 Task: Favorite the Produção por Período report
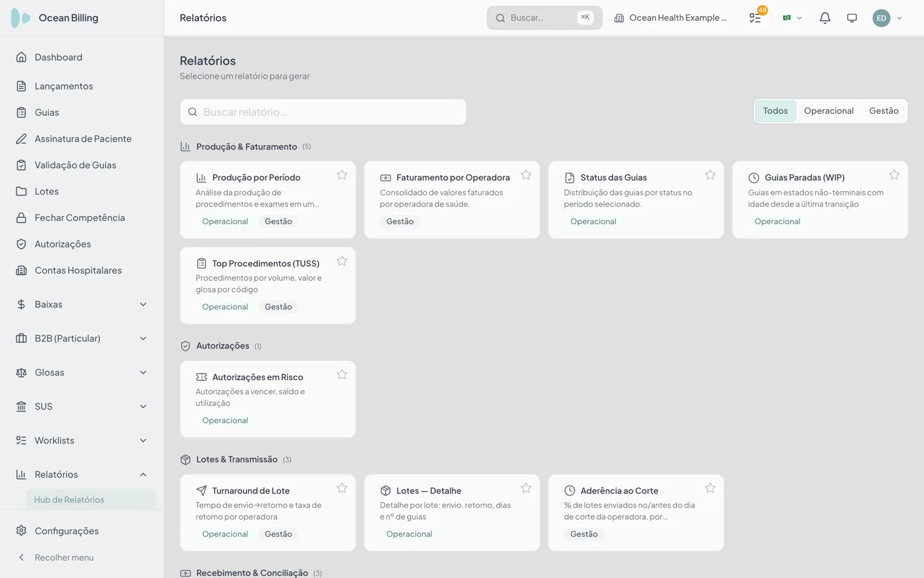tap(342, 175)
